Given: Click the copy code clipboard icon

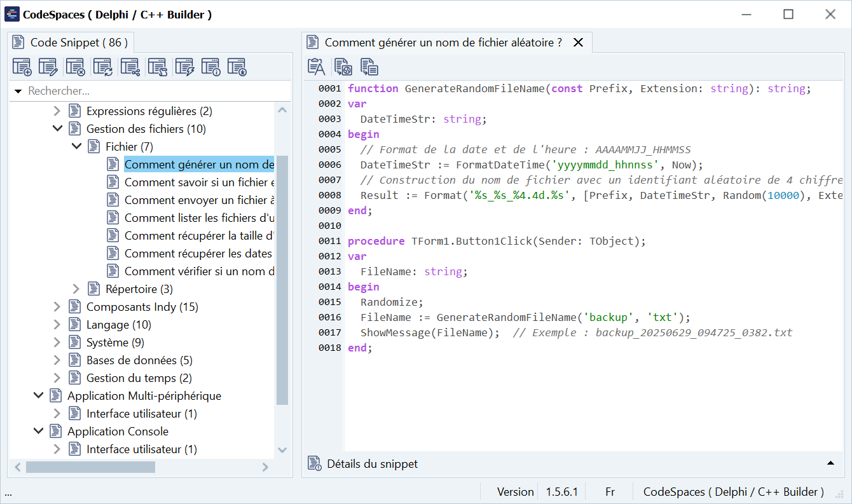Looking at the screenshot, I should [316, 67].
